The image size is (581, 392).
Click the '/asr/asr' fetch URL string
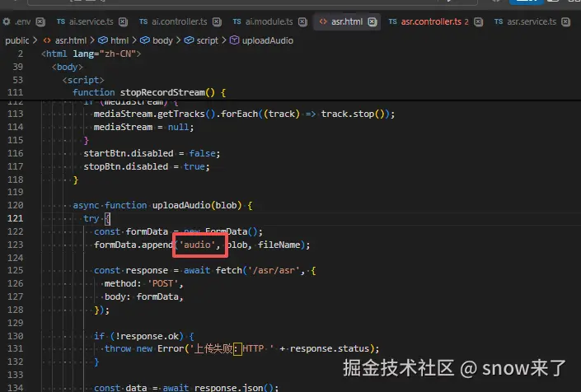point(274,271)
